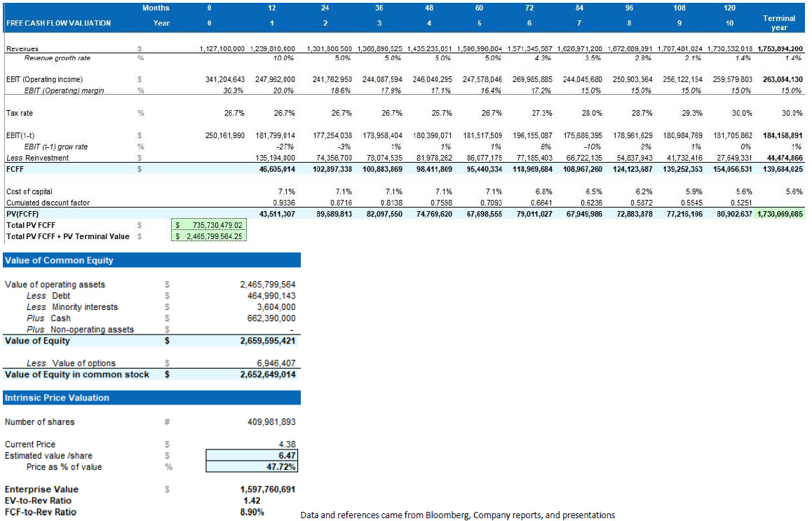812x521 pixels.
Task: Click Year 1 reinvestment 135,194,000
Action: 275,158
